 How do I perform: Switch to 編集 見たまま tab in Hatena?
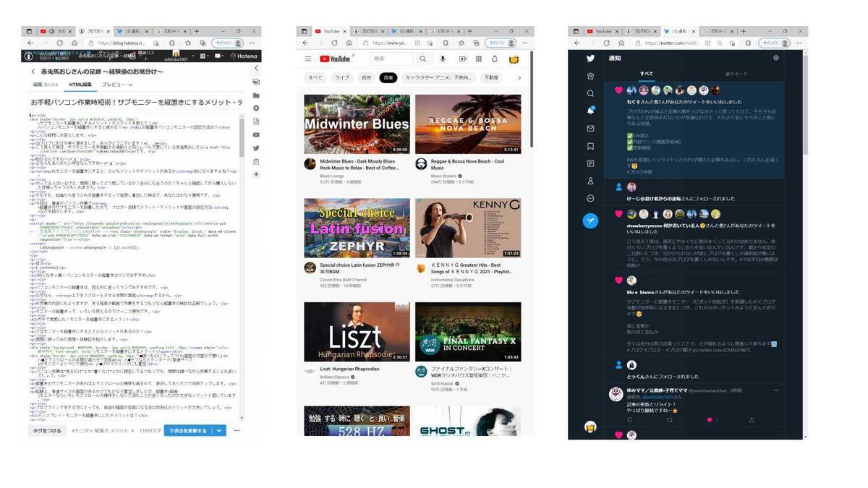tap(46, 85)
